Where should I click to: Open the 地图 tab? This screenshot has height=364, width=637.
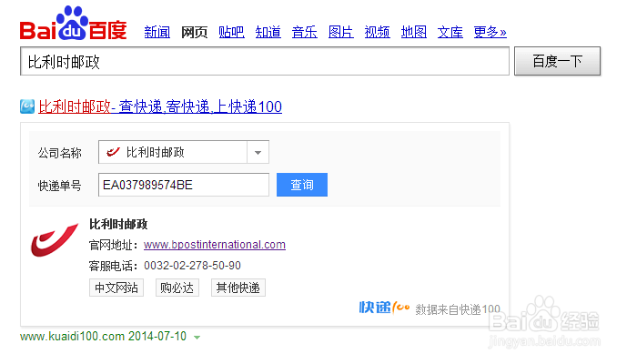413,32
